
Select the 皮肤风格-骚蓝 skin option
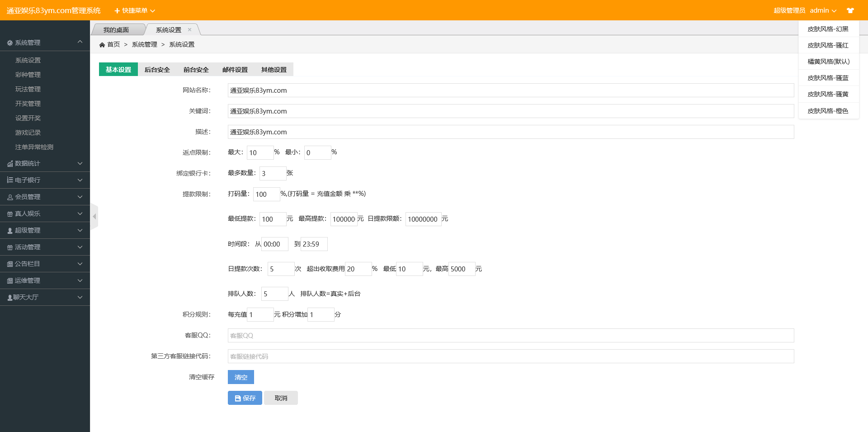[828, 78]
